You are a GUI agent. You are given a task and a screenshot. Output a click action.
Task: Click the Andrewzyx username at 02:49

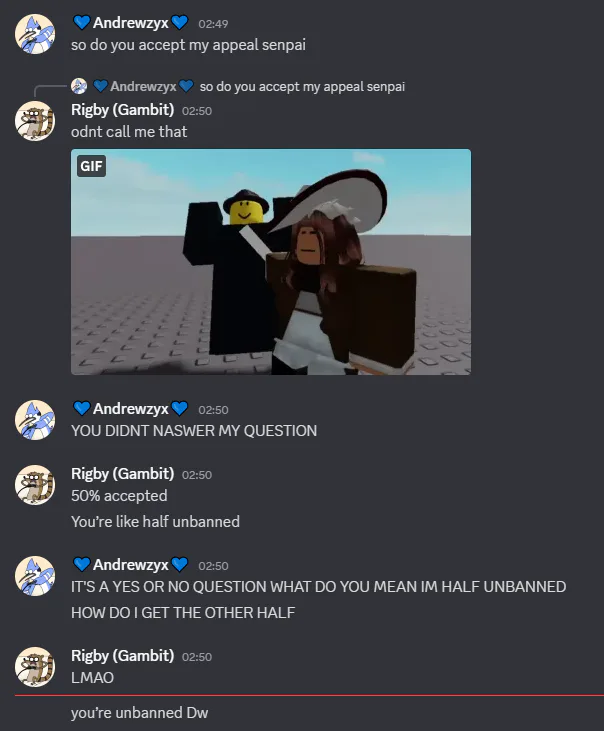point(130,23)
